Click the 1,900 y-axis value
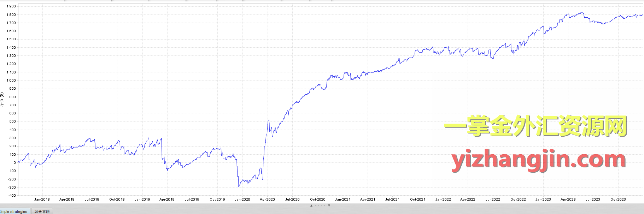 11,6
